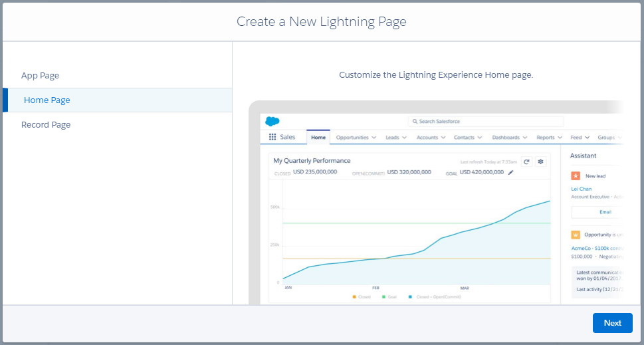The image size is (644, 345).
Task: Click the pencil icon to edit goal
Action: coord(511,173)
